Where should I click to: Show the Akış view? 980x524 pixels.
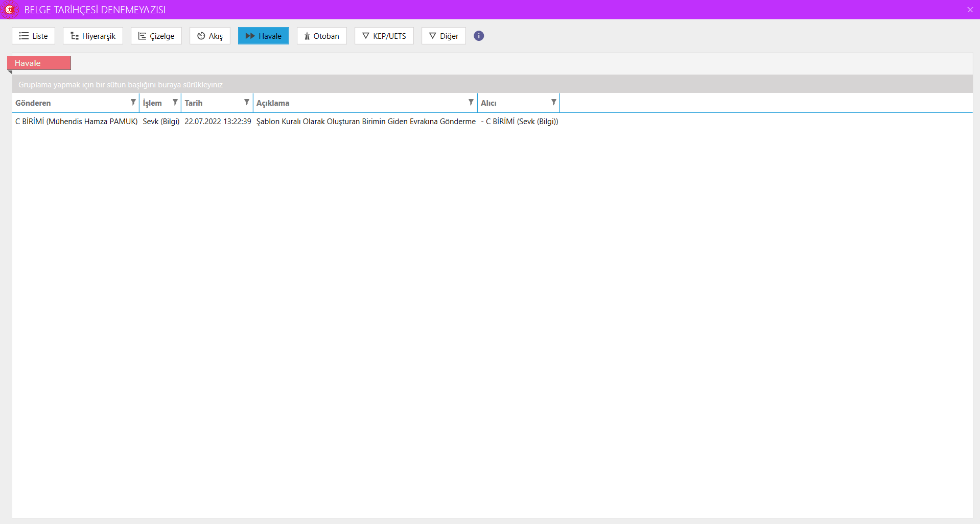click(x=210, y=36)
